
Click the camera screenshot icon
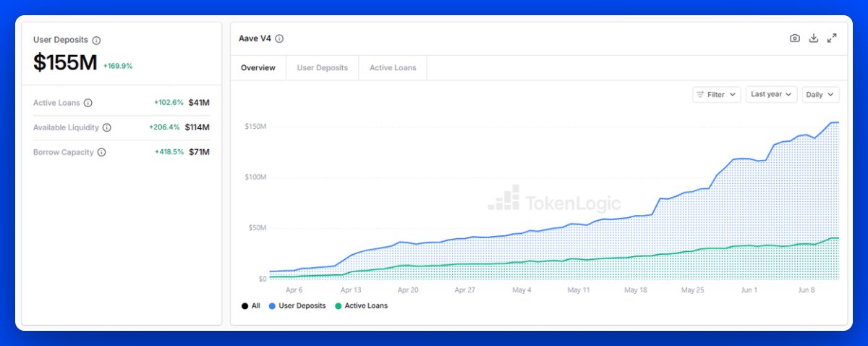[795, 38]
